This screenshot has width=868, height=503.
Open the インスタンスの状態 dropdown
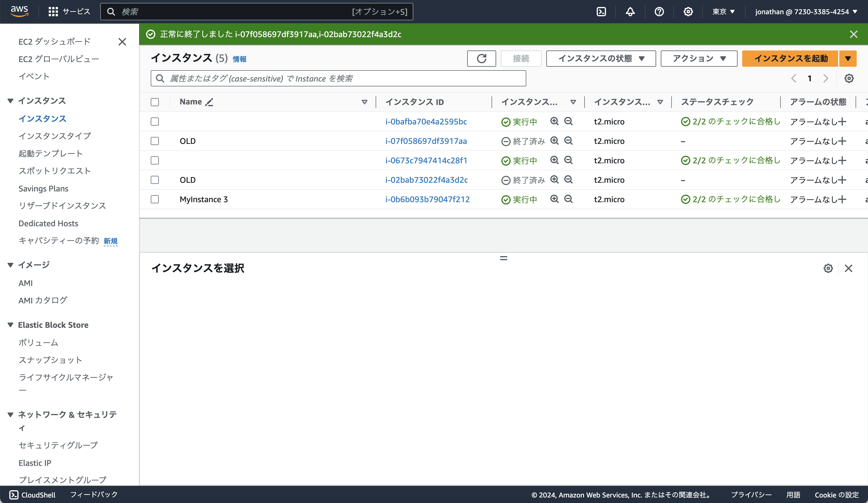(x=601, y=59)
